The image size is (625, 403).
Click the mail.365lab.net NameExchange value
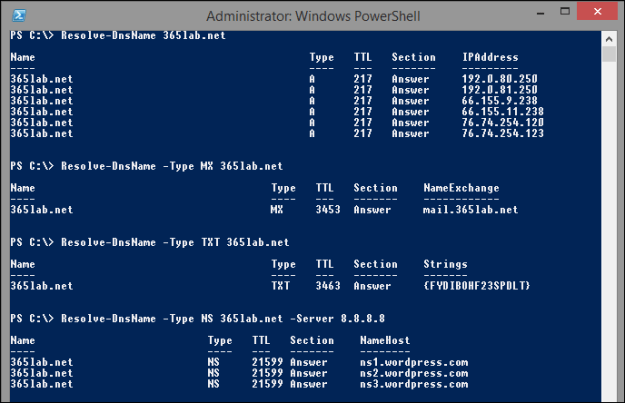[x=471, y=210]
